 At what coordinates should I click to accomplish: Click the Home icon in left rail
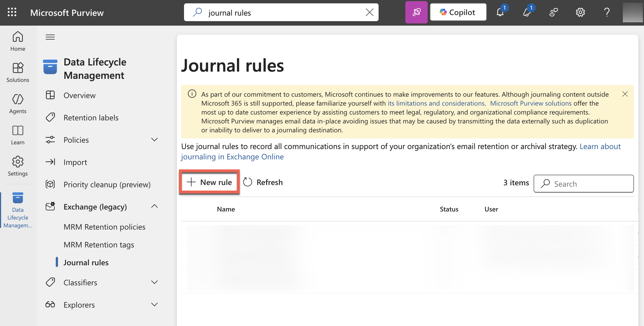coord(18,42)
